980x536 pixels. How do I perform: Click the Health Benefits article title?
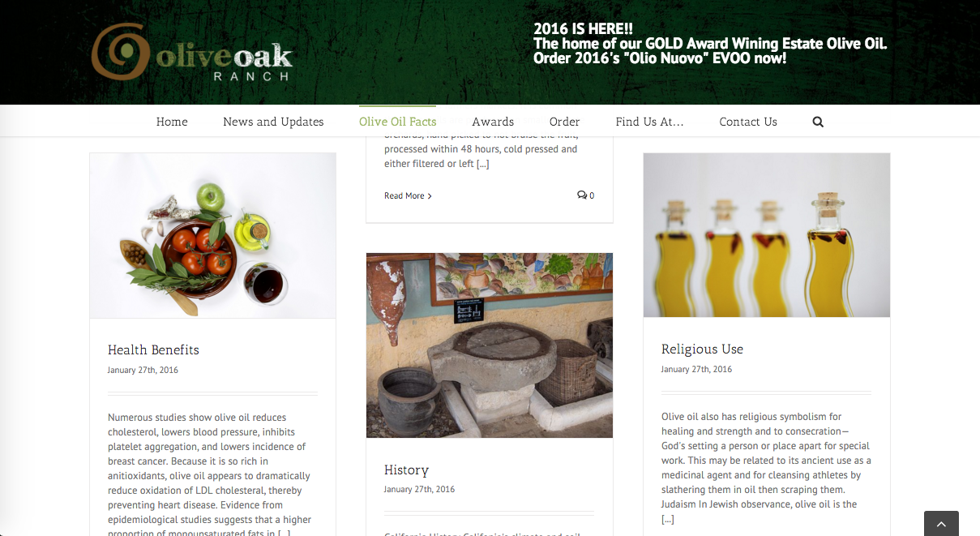pyautogui.click(x=153, y=350)
